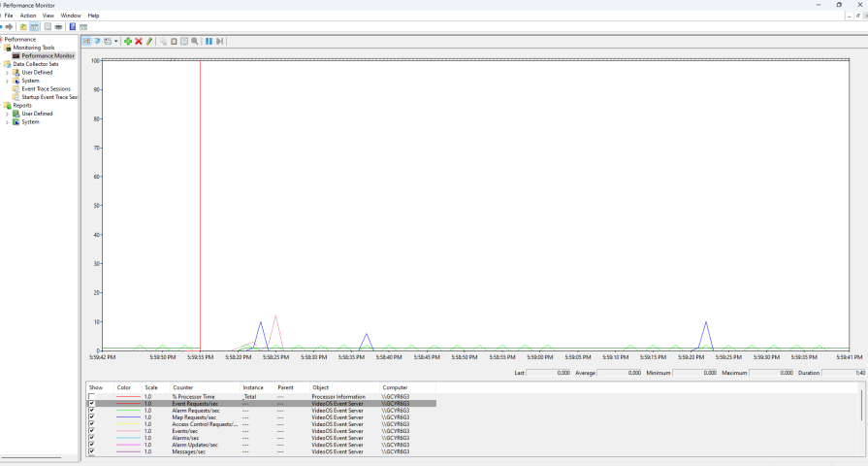Uncheck the Alarm Requests/sec counter checkbox
This screenshot has height=466, width=868.
pyautogui.click(x=92, y=411)
